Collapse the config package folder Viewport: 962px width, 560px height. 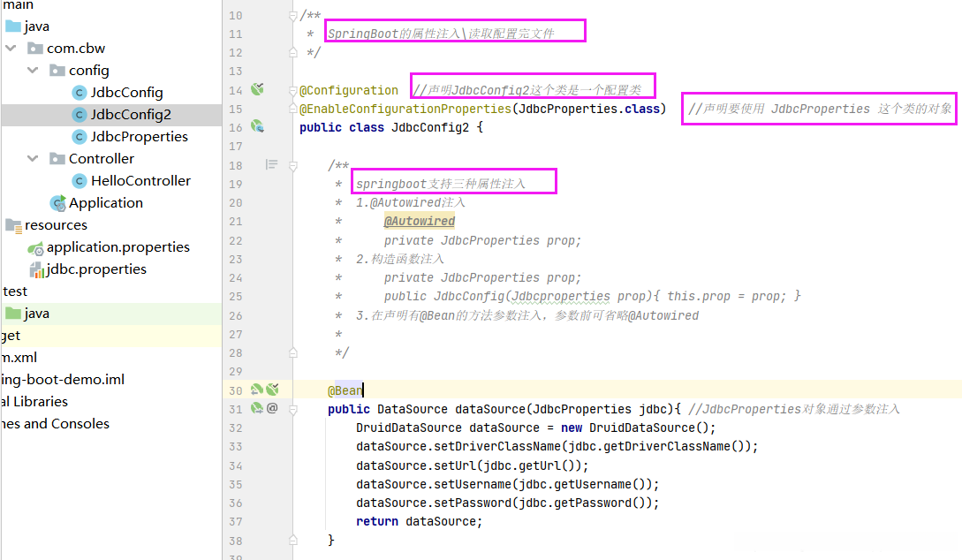click(x=34, y=71)
